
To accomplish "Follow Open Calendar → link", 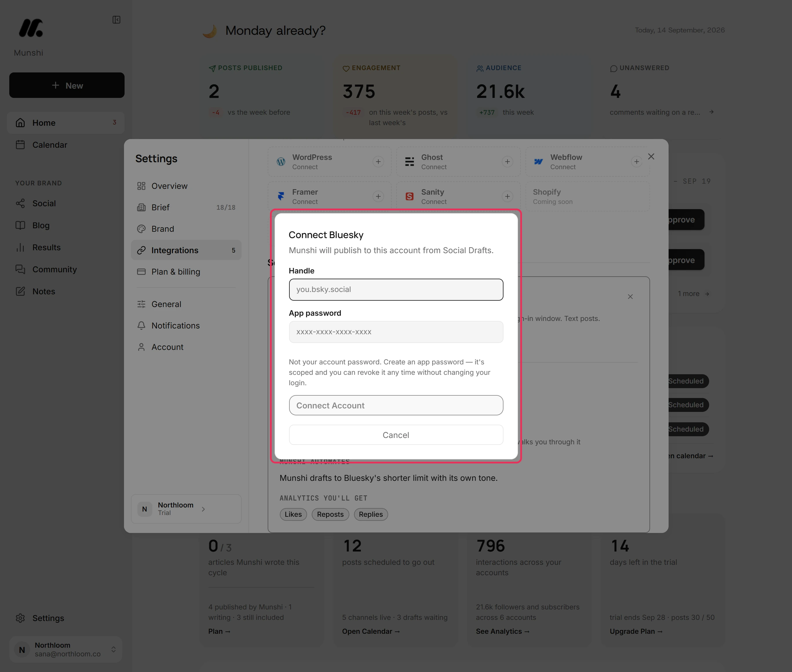I will (x=371, y=631).
